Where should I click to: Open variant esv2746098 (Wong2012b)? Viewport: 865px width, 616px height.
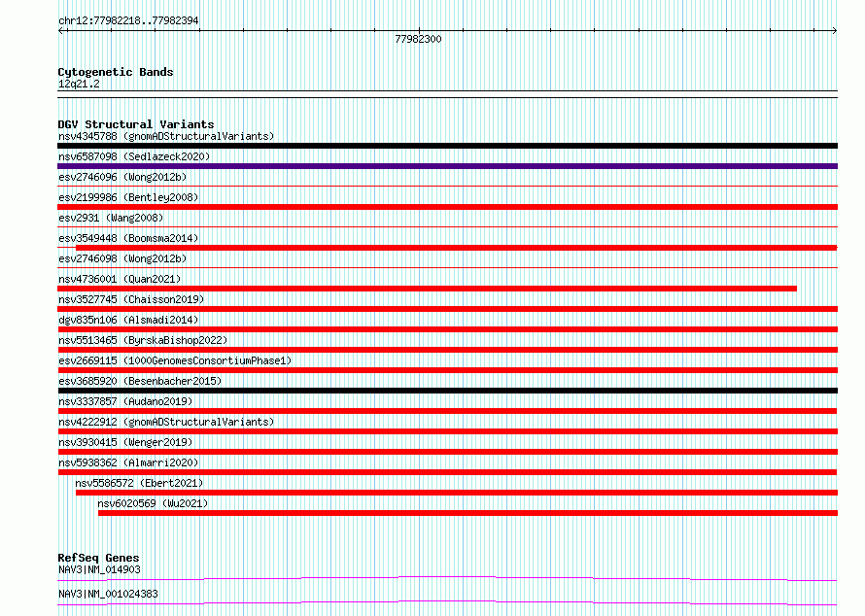(122, 258)
